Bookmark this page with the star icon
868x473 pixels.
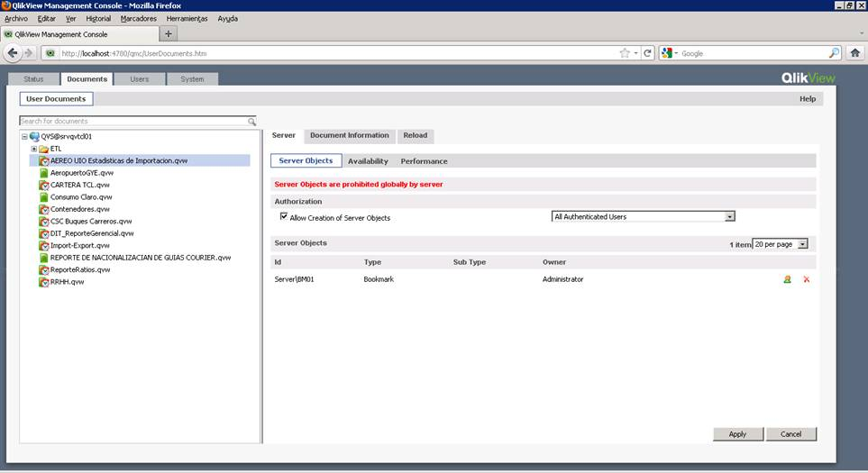pyautogui.click(x=625, y=53)
